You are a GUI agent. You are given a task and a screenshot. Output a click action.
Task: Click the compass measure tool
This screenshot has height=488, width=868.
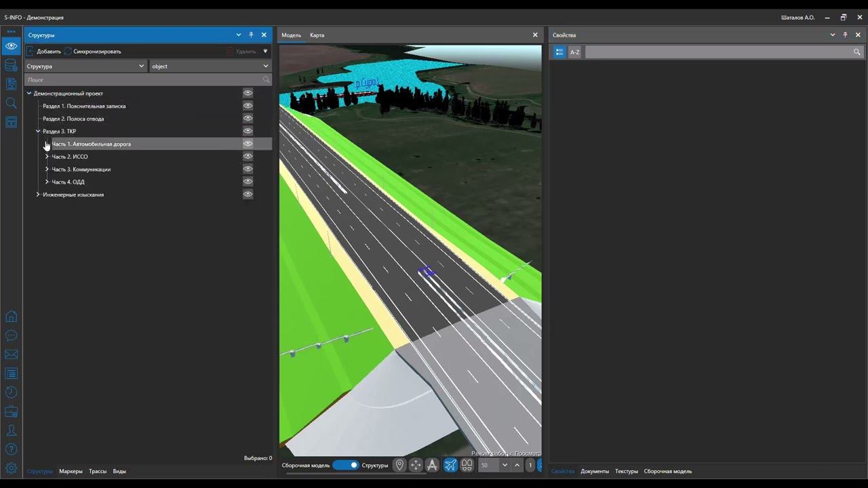coord(432,465)
